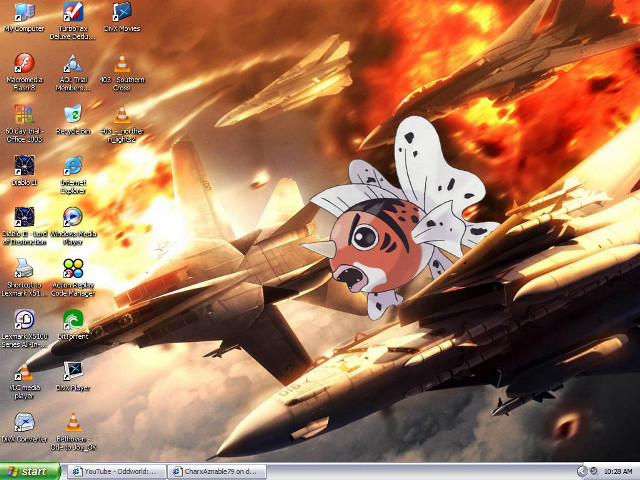Select the 403 Southern Cross VLC file
The width and height of the screenshot is (640, 480).
[122, 72]
